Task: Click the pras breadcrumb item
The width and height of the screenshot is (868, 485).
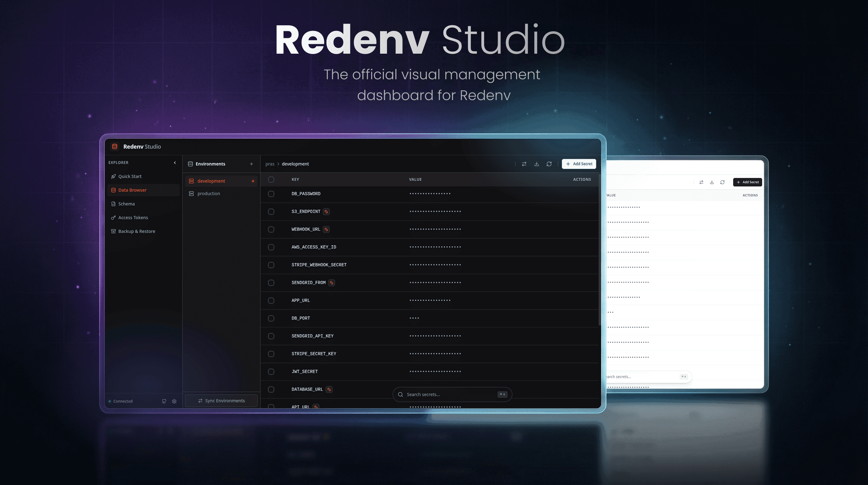Action: pyautogui.click(x=270, y=164)
